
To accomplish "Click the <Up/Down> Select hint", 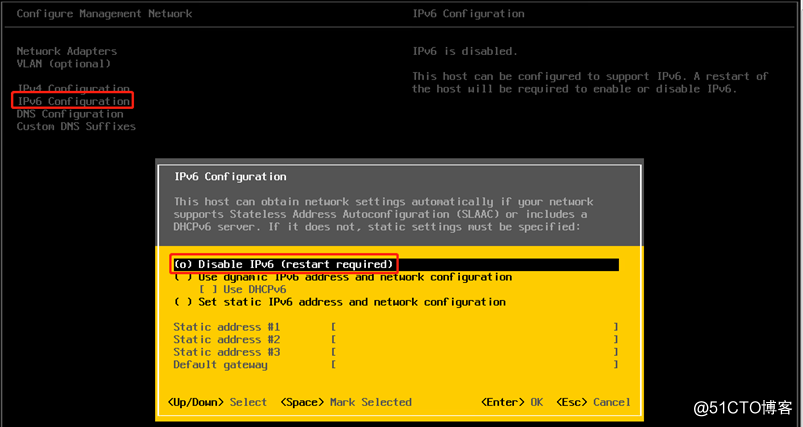I will click(217, 402).
